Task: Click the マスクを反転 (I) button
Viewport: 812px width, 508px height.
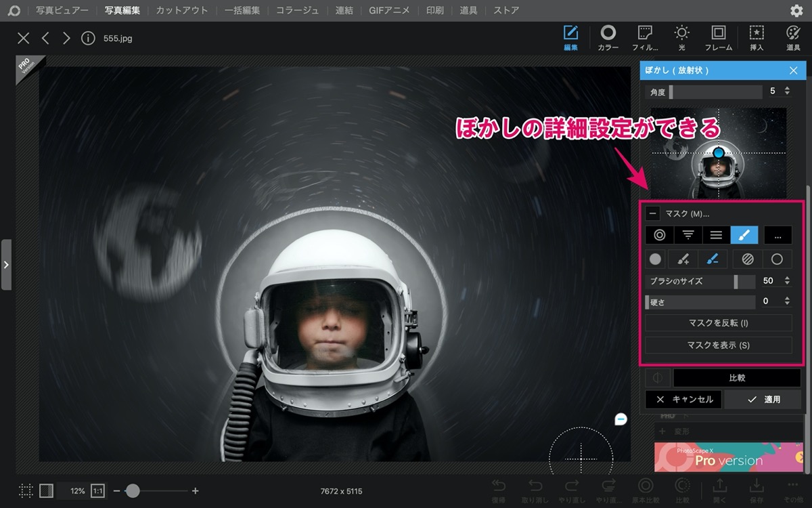Action: click(719, 323)
